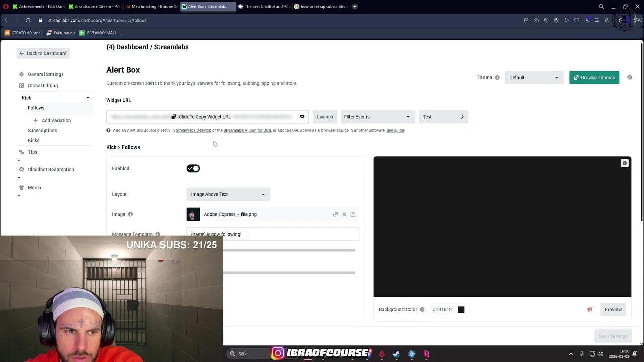Click the volume icon in system tray

[x=600, y=354]
